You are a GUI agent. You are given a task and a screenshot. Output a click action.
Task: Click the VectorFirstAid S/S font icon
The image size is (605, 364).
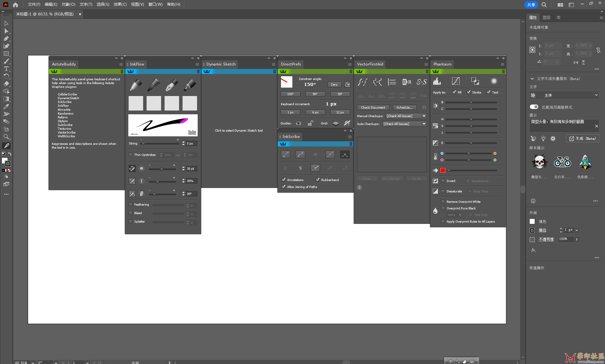(422, 82)
